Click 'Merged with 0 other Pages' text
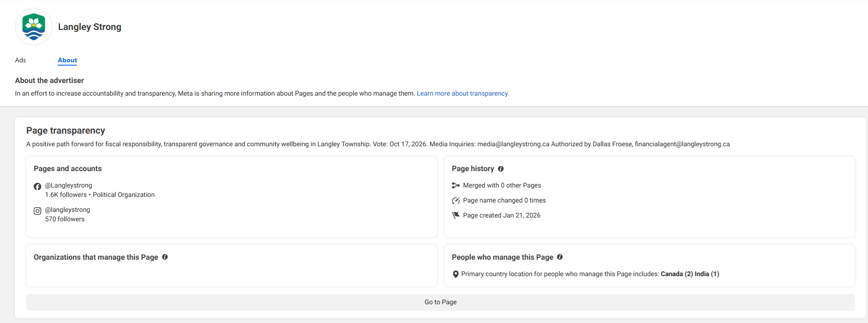Viewport: 868px width, 323px height. (502, 185)
